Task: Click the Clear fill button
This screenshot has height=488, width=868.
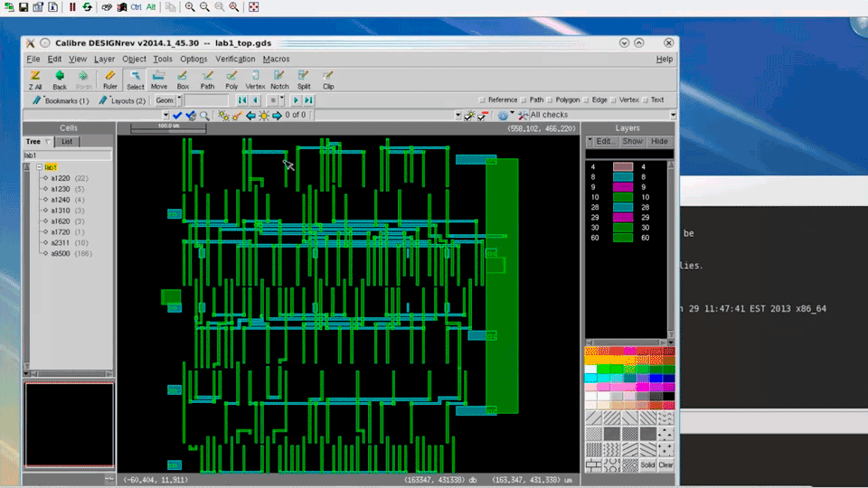Action: click(x=666, y=465)
